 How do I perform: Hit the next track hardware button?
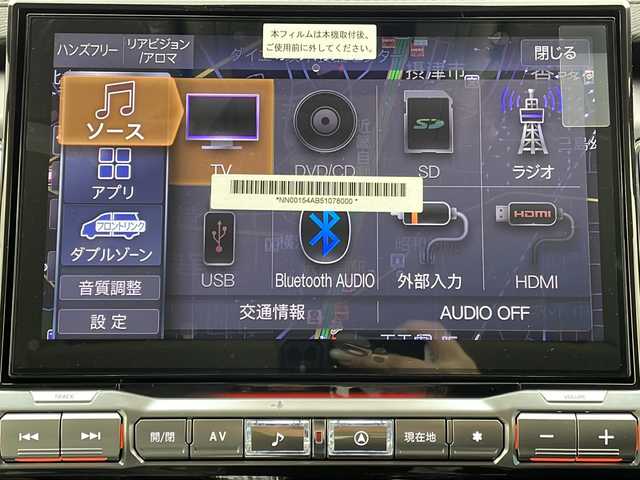click(91, 437)
